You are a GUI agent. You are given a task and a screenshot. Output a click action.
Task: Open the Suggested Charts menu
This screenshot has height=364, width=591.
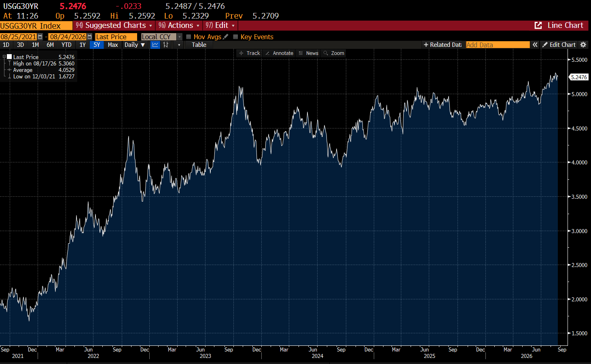click(114, 25)
